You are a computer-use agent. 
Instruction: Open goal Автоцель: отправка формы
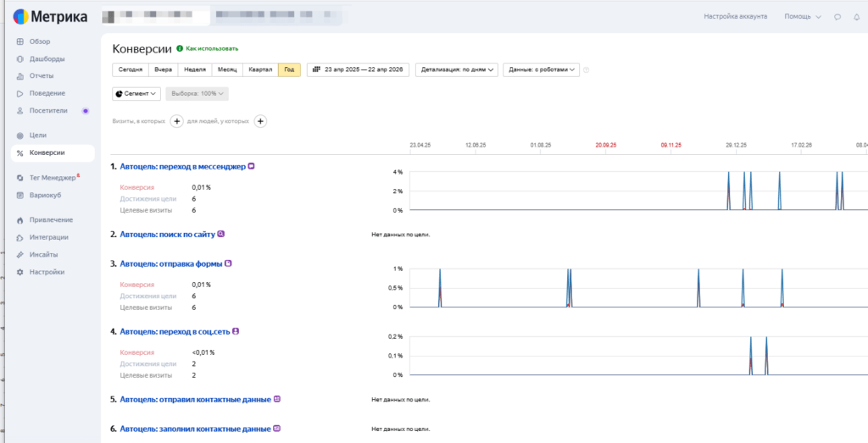(171, 263)
